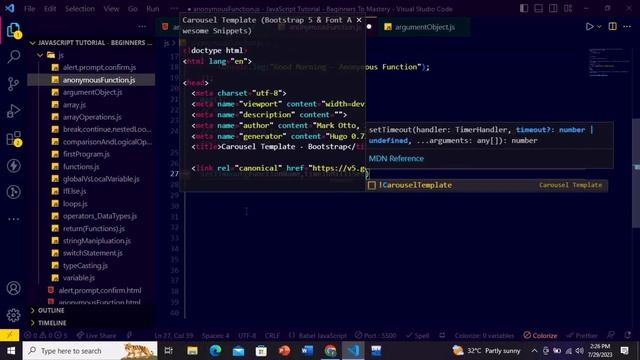
Task: Change CRLF end of line sequence
Action: tap(272, 335)
